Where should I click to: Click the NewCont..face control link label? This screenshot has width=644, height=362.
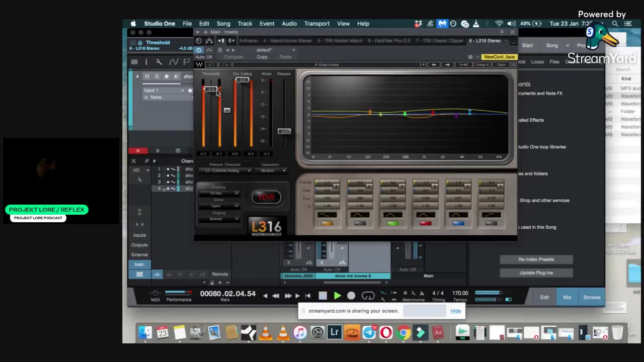pyautogui.click(x=499, y=57)
